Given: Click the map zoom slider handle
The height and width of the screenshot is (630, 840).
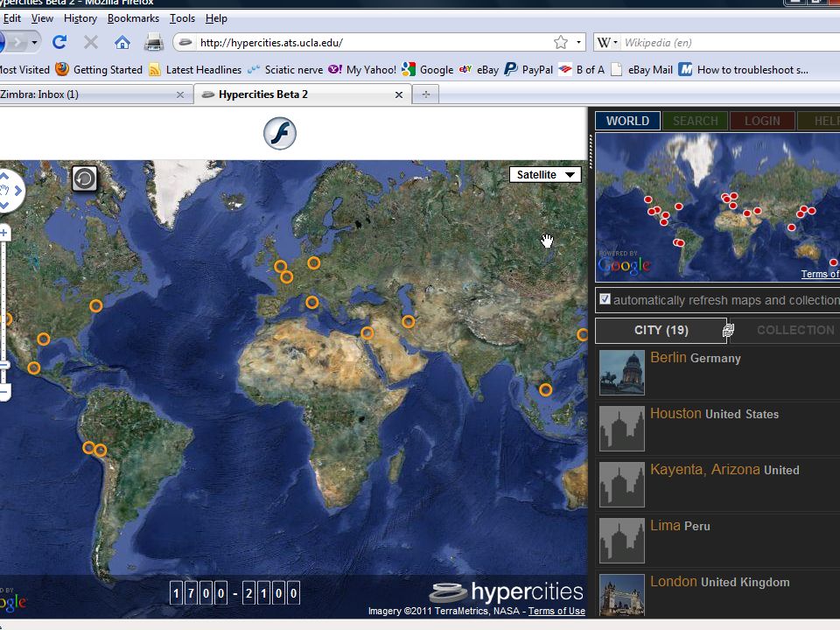Looking at the screenshot, I should pyautogui.click(x=3, y=366).
